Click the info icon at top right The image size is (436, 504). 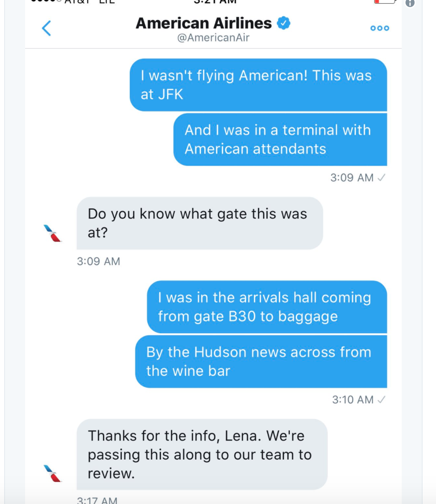(x=410, y=3)
